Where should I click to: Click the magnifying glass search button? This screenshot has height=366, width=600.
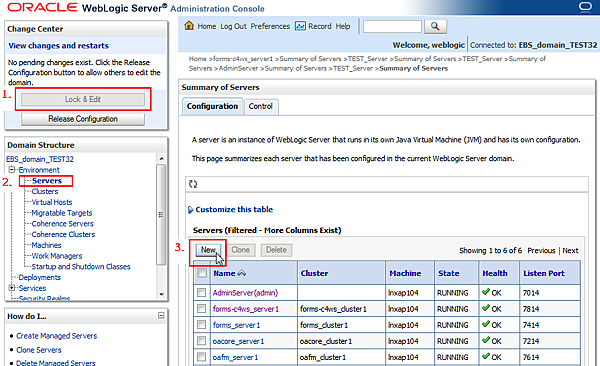(435, 26)
